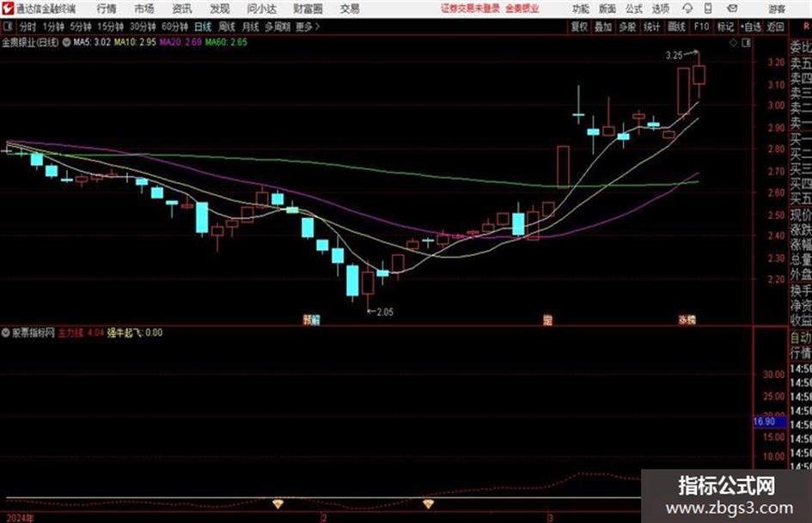Toggle the side panel icon at chart corner
Screen dimensions: 812x523
pyautogui.click(x=746, y=43)
